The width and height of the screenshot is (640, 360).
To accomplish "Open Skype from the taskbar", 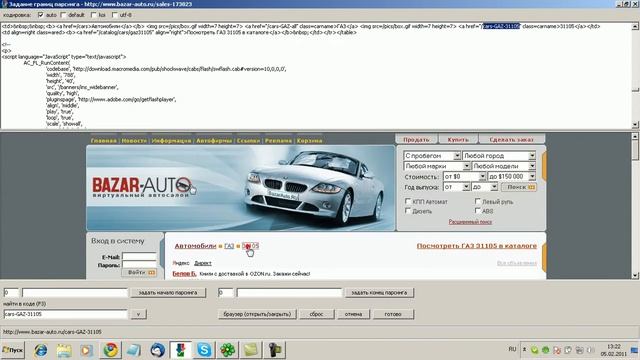I will tap(204, 350).
